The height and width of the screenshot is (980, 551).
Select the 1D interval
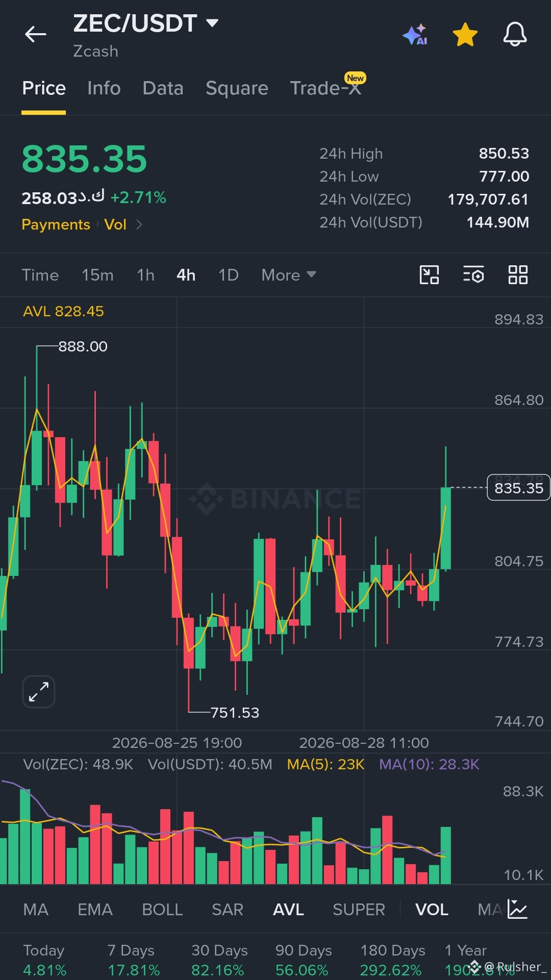[x=229, y=275]
